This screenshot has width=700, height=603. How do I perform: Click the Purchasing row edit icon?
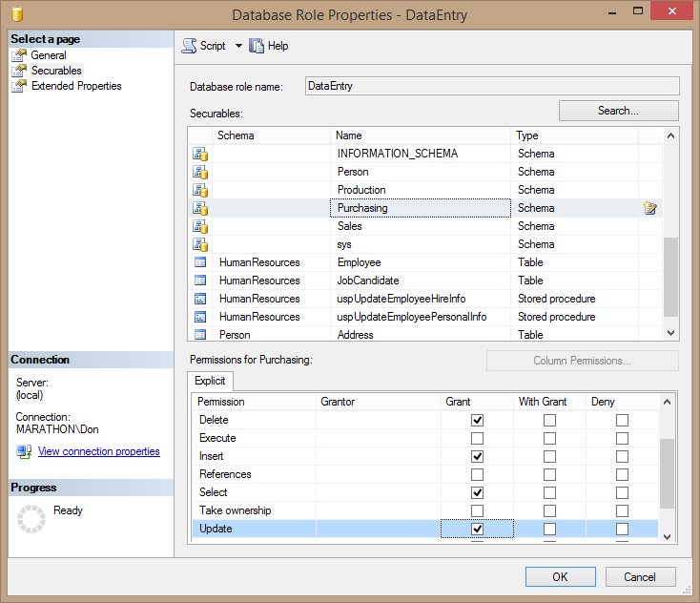pyautogui.click(x=650, y=208)
